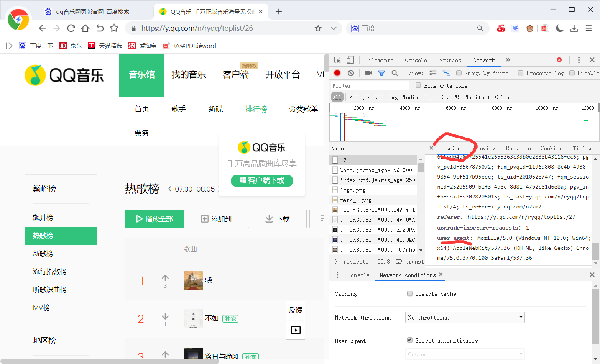The height and width of the screenshot is (364, 600).
Task: Click the red error count badge
Action: pyautogui.click(x=562, y=60)
